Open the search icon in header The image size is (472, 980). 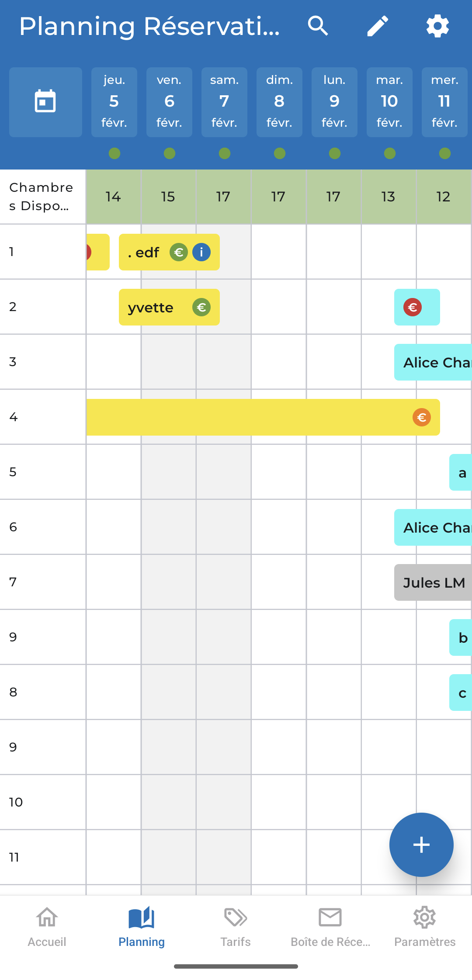point(318,26)
